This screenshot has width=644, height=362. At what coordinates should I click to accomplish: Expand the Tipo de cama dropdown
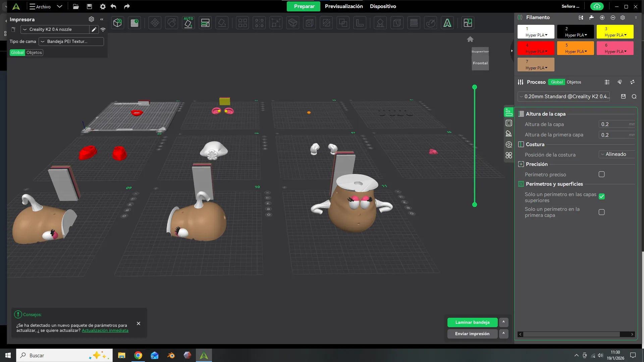tap(71, 42)
